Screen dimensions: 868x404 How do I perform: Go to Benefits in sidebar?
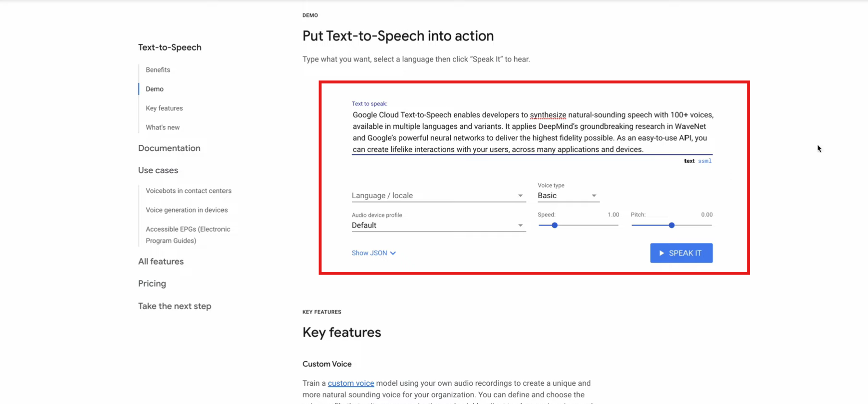[x=158, y=70]
